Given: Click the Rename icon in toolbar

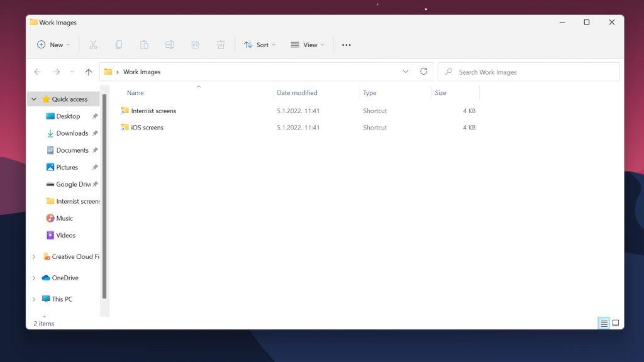Looking at the screenshot, I should [x=170, y=45].
